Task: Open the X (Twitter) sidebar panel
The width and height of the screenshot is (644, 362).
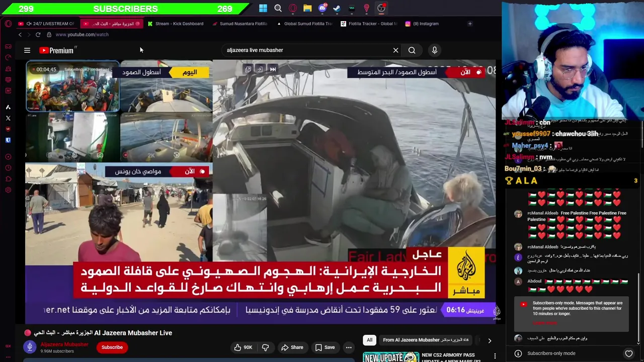Action: (x=8, y=118)
